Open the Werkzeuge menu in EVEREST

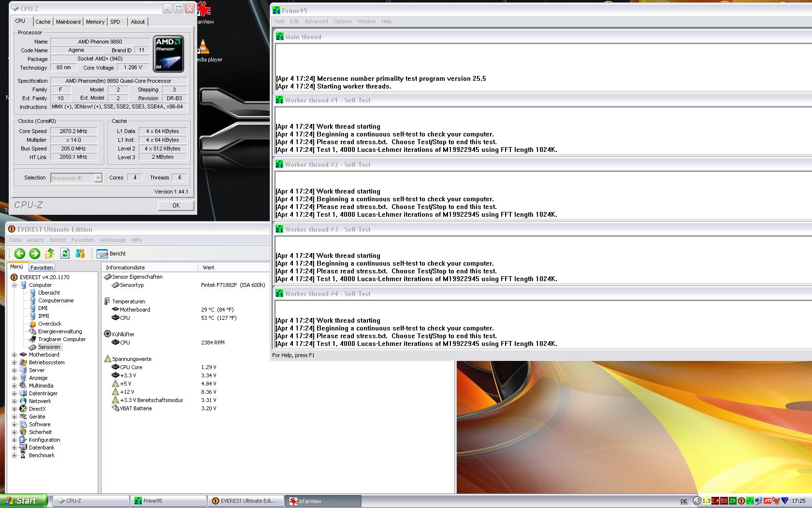pos(113,240)
